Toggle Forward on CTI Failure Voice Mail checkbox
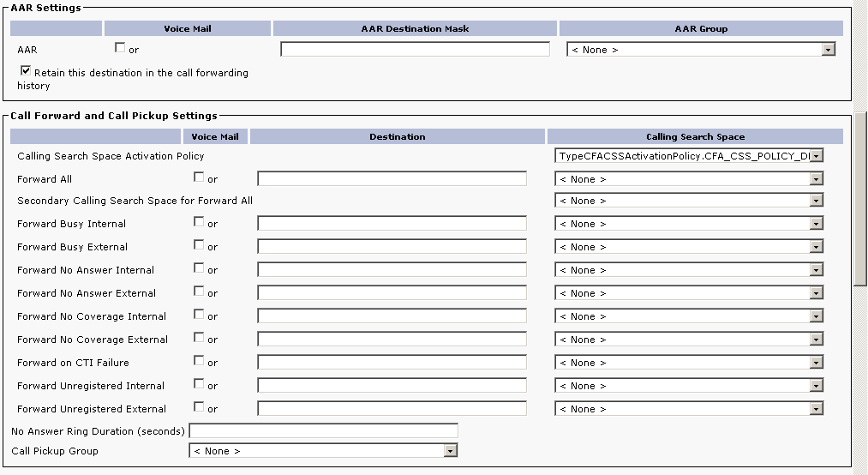 point(199,361)
